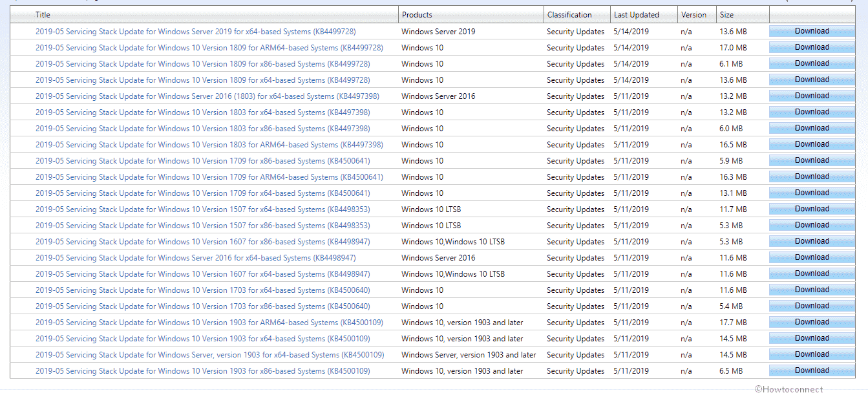Select the '17.7 MB' size cell
The height and width of the screenshot is (395, 868).
click(x=733, y=323)
